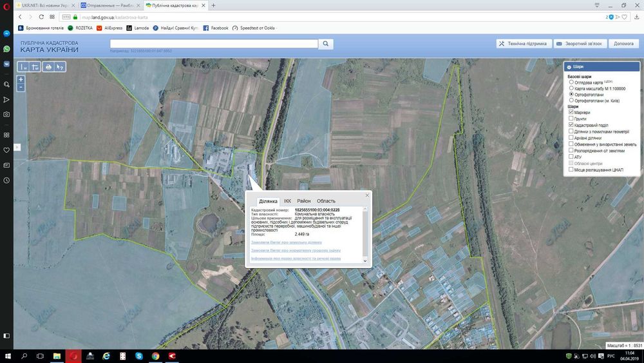This screenshot has height=363, width=644.
Task: Select the distance measurement tool
Action: [23, 66]
